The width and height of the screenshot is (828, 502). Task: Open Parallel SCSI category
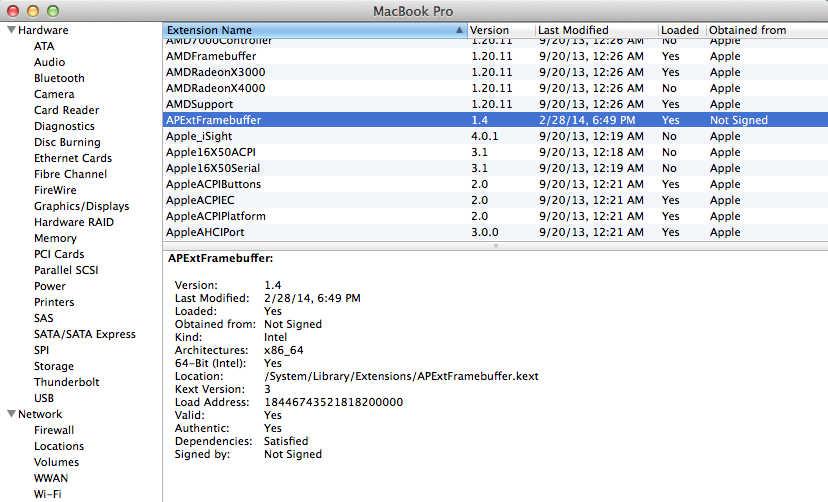(66, 270)
